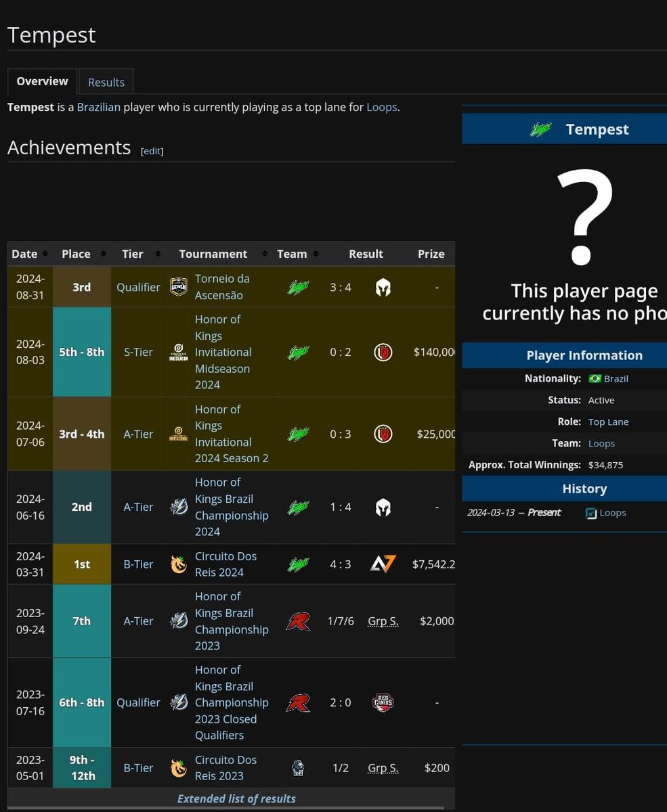Click the Invitational 2024 Season 2 tournament icon
667x812 pixels.
[179, 434]
